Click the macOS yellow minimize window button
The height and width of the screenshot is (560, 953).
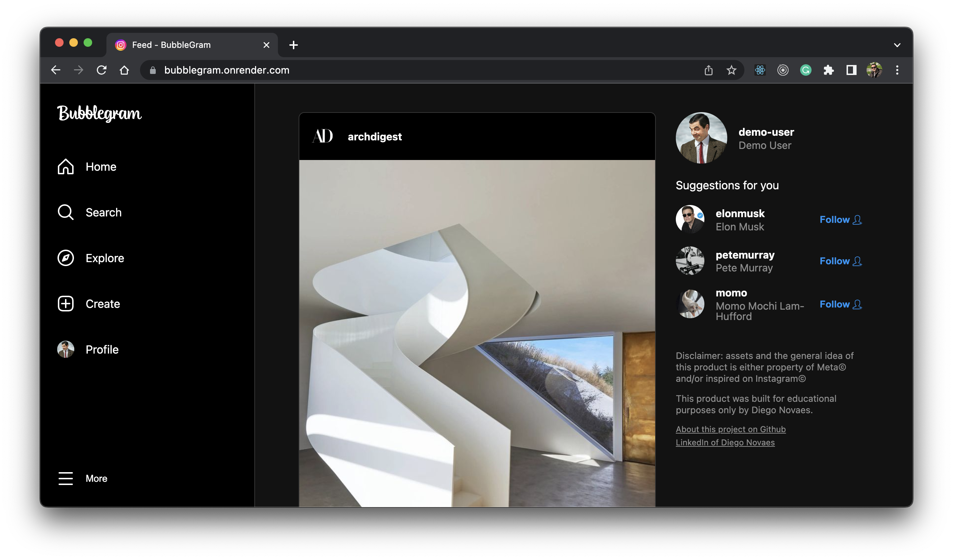73,43
